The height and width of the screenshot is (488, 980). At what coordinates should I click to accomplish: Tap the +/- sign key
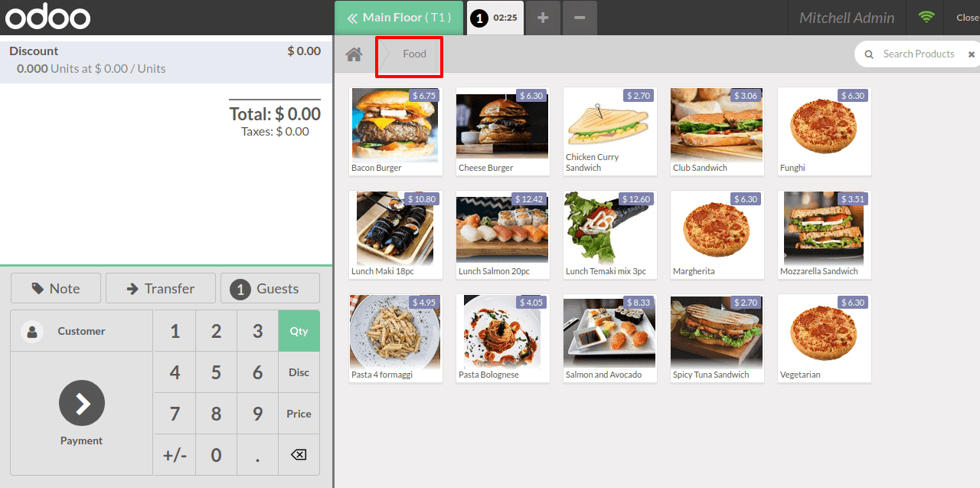(175, 455)
